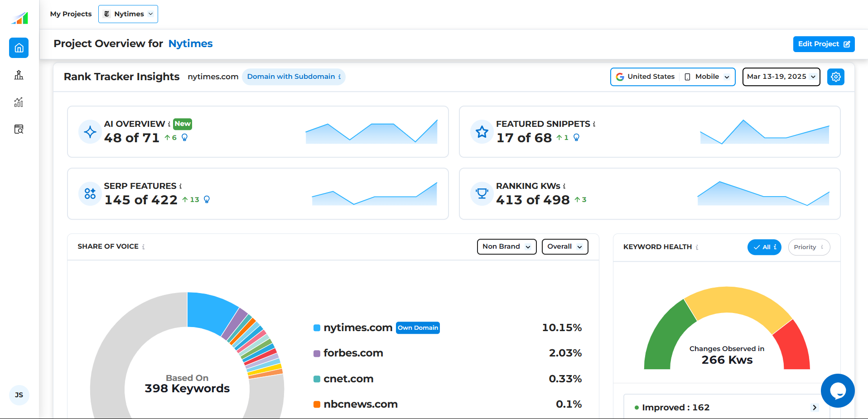
Task: Click the SERP Features trend sparkline
Action: tap(374, 194)
